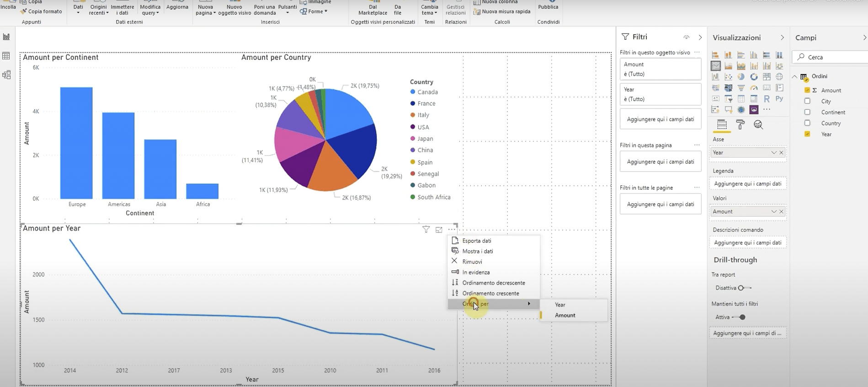The width and height of the screenshot is (868, 387).
Task: Open the Year axis field dropdown arrow
Action: point(773,153)
